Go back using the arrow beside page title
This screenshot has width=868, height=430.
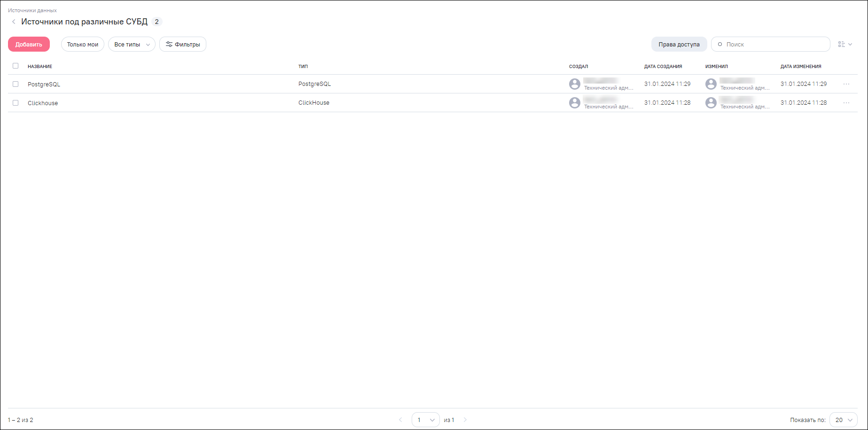[14, 22]
